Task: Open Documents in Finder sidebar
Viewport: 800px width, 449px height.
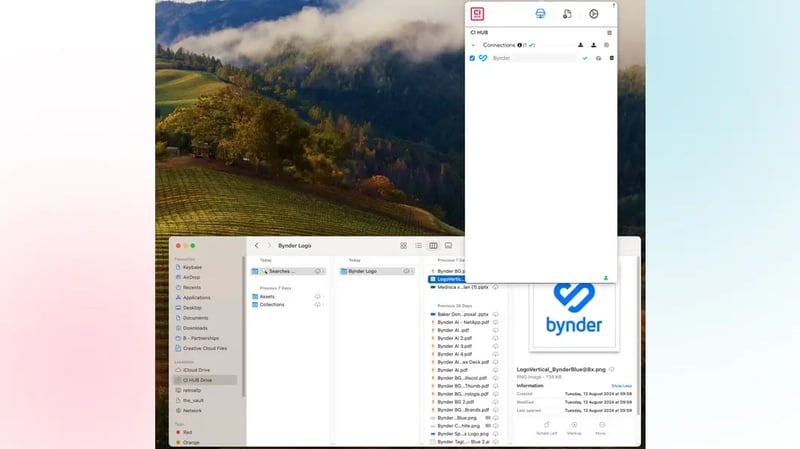Action: pos(195,318)
